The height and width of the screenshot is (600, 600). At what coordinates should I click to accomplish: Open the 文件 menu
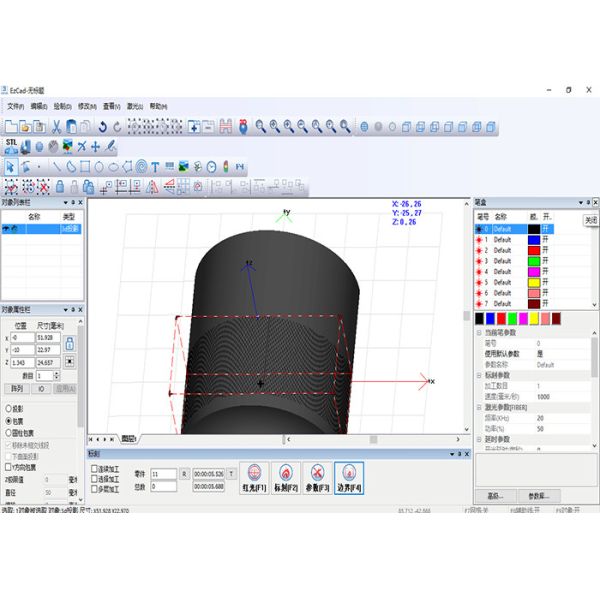point(15,106)
